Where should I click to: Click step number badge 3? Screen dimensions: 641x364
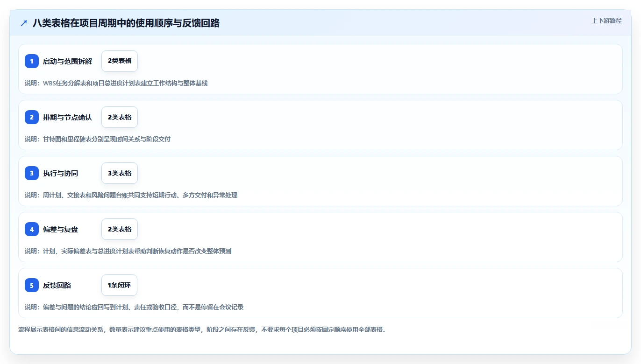pyautogui.click(x=32, y=173)
